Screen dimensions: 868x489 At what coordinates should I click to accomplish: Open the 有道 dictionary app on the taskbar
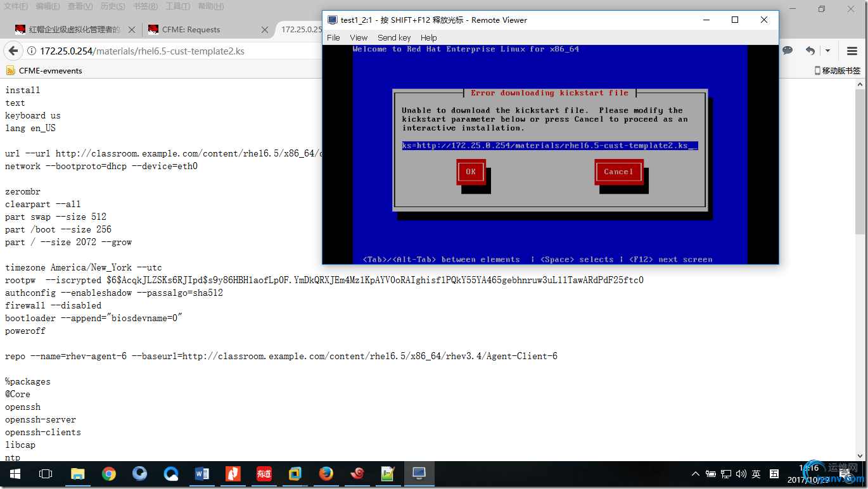(264, 474)
